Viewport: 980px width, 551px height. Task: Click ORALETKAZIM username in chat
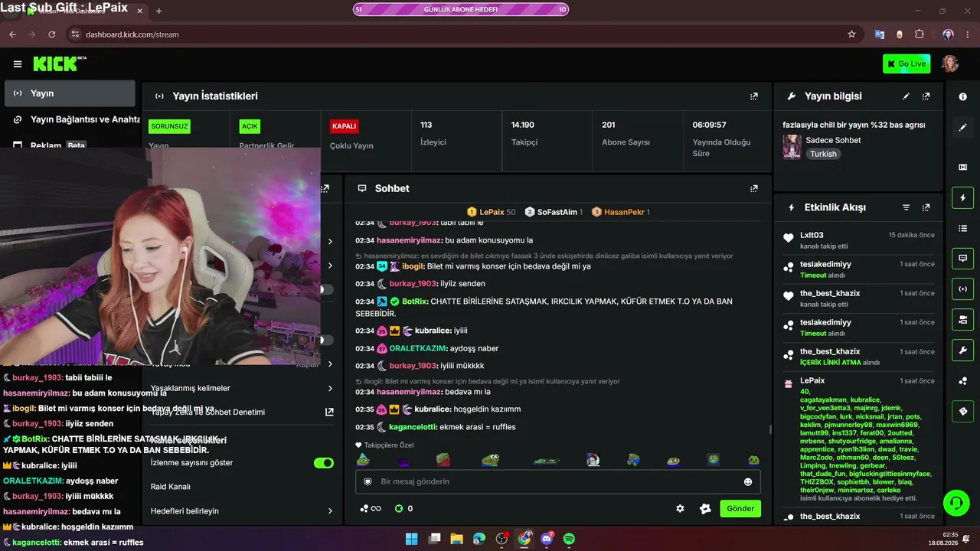point(419,348)
